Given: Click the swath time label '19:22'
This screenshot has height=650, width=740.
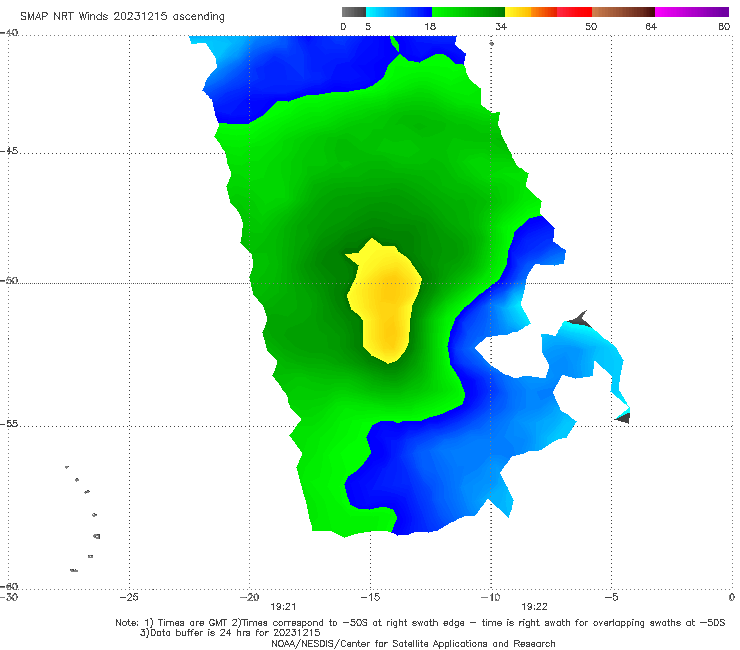Looking at the screenshot, I should coord(534,607).
